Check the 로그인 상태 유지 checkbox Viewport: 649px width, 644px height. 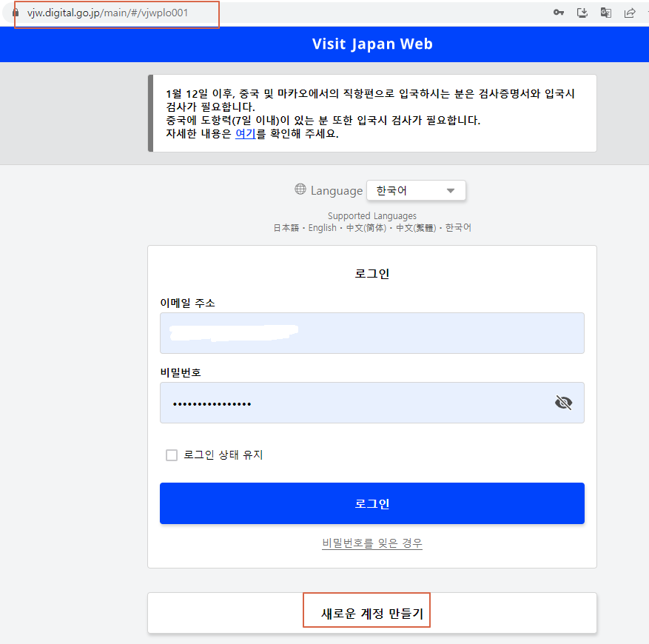coord(172,455)
